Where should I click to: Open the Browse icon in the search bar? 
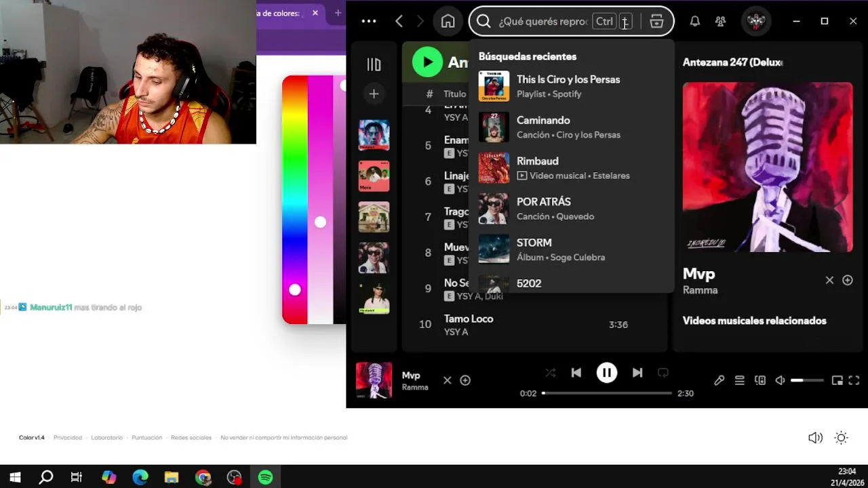(656, 21)
